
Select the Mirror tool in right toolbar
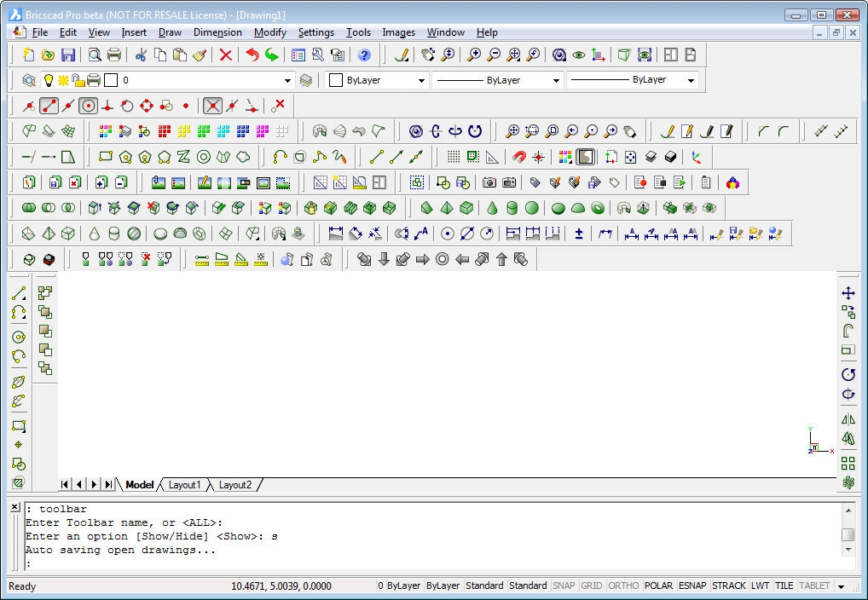(x=848, y=419)
